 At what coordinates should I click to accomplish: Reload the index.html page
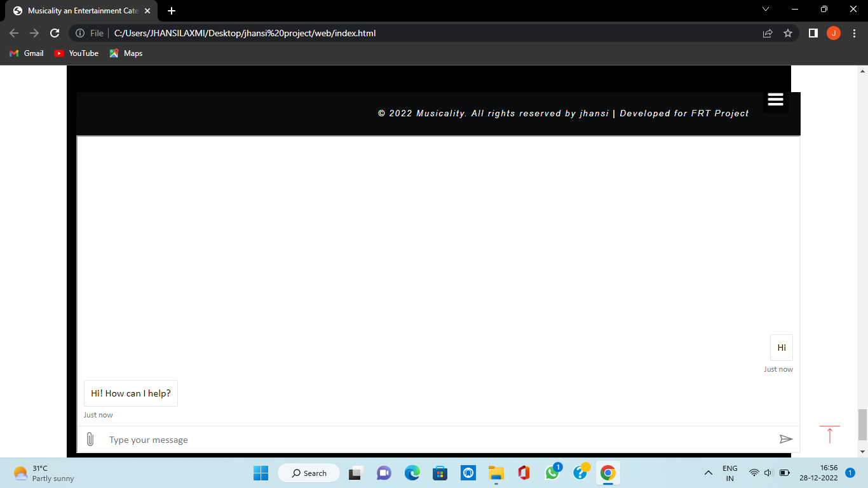[x=54, y=33]
